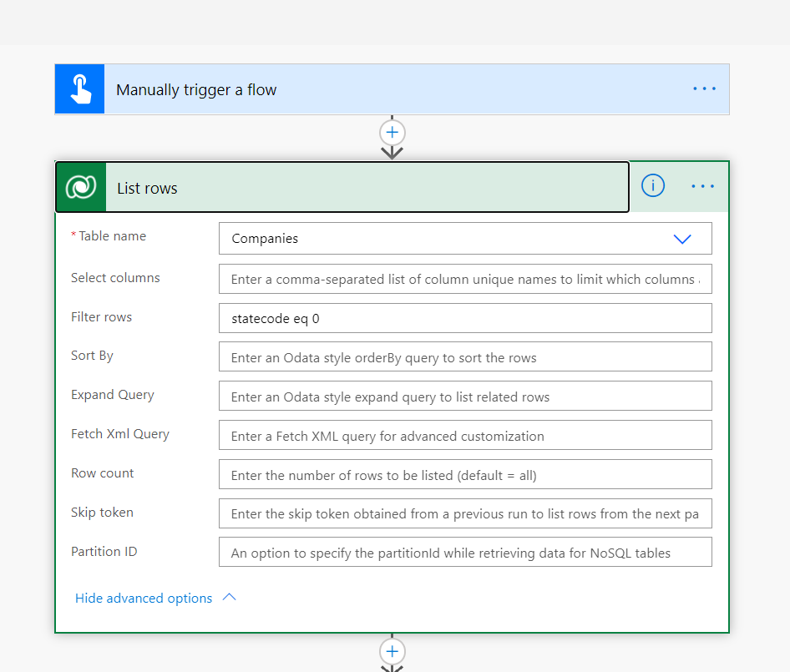Screen dimensions: 790x672
Task: Open the Manually trigger a flow ellipsis menu
Action: click(704, 88)
